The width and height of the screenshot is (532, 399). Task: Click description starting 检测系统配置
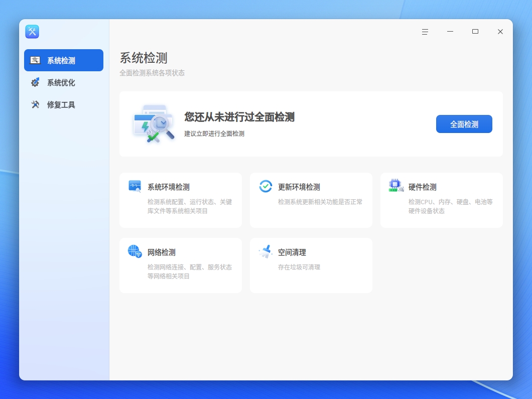click(189, 206)
